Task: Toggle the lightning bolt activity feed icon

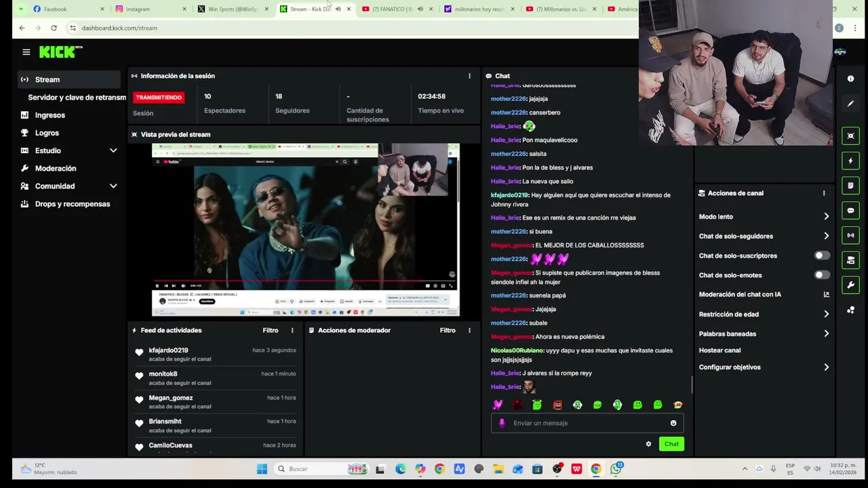Action: pos(850,161)
